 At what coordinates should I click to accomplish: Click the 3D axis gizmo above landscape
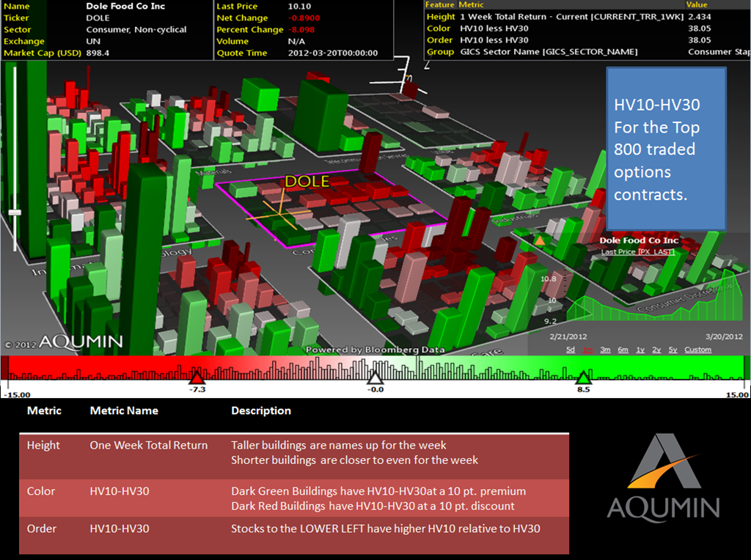pos(400,76)
